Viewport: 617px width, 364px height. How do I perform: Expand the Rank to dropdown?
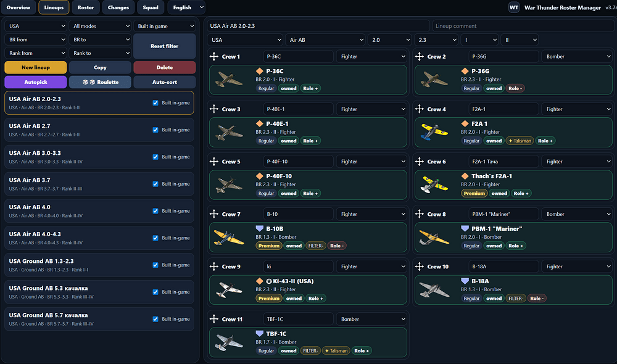(x=100, y=53)
